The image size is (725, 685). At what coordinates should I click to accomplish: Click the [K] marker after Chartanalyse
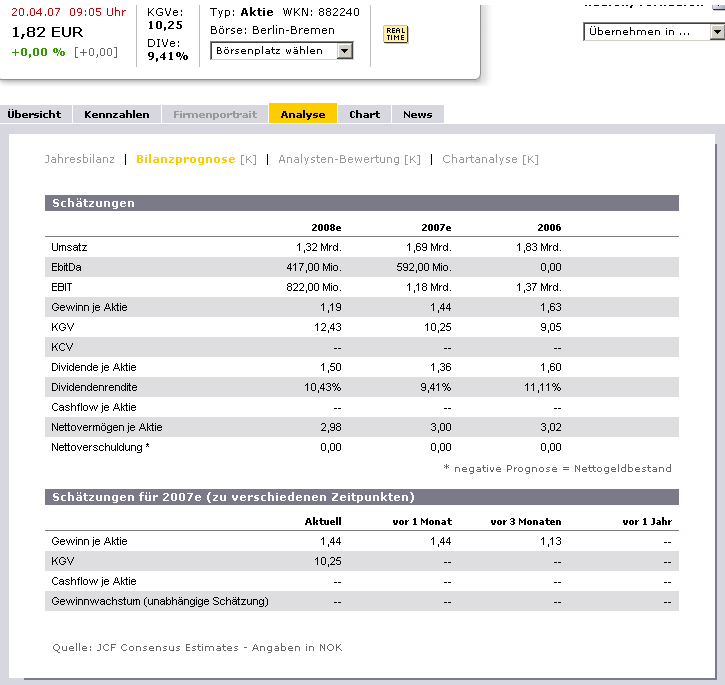530,159
